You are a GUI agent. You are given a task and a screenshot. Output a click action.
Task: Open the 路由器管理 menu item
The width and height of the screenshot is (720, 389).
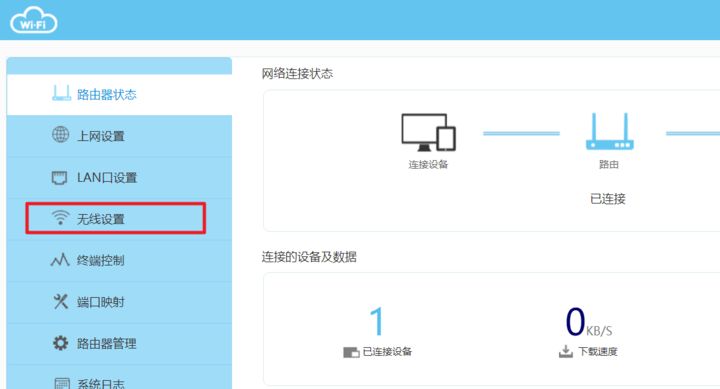point(119,344)
